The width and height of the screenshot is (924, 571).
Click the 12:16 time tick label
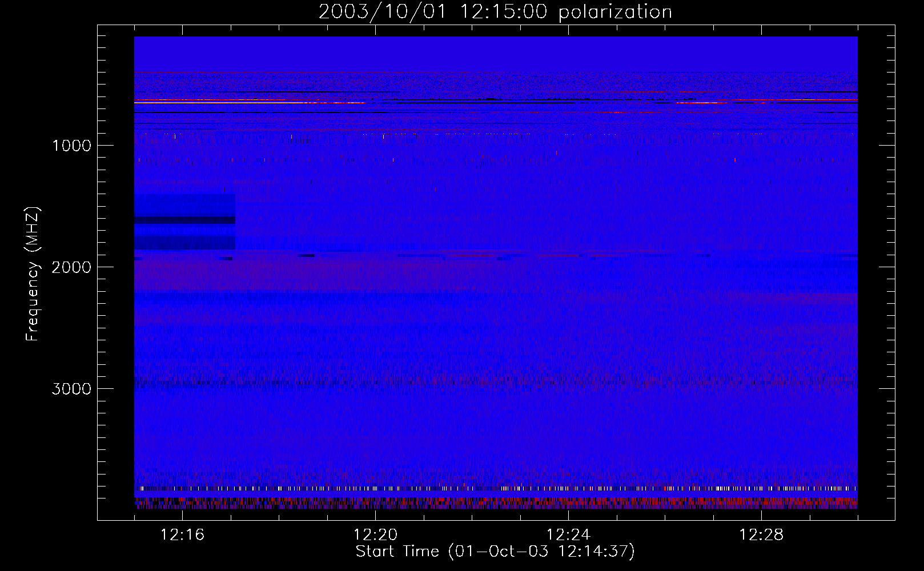pyautogui.click(x=182, y=535)
